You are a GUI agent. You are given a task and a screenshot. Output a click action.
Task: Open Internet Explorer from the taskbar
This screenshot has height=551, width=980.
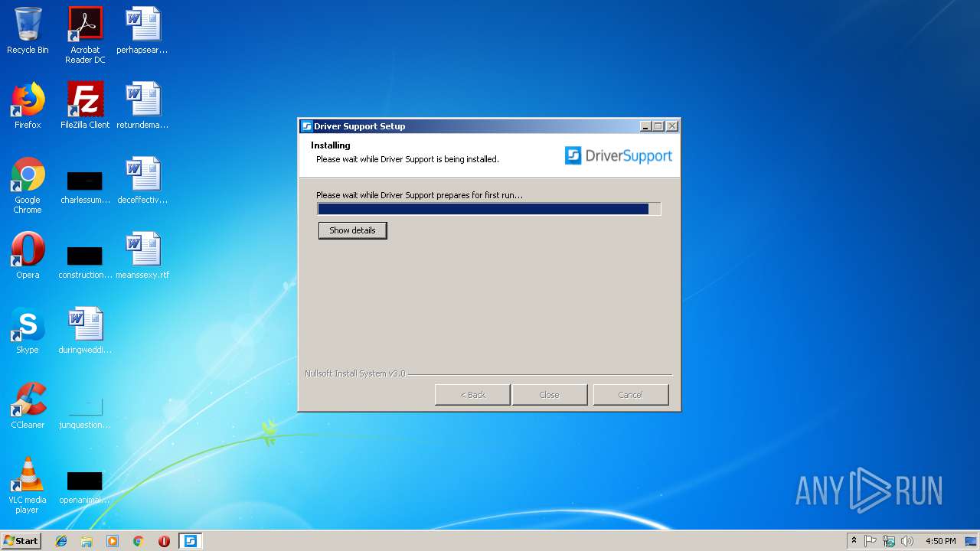[61, 541]
